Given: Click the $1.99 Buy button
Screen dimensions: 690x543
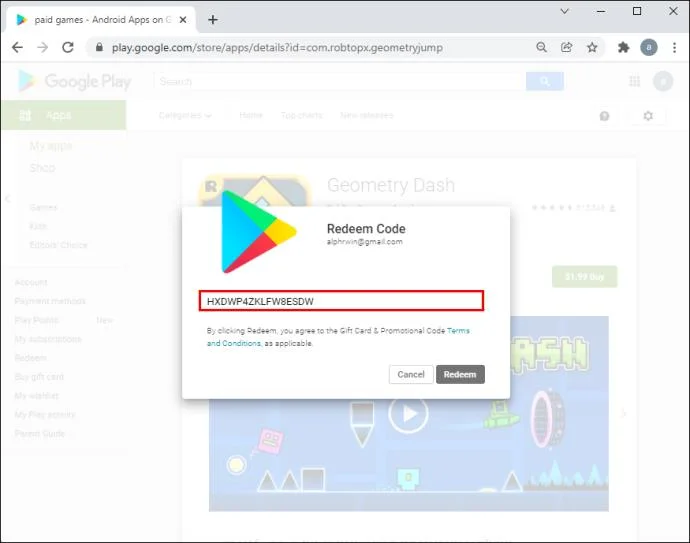Looking at the screenshot, I should [584, 276].
